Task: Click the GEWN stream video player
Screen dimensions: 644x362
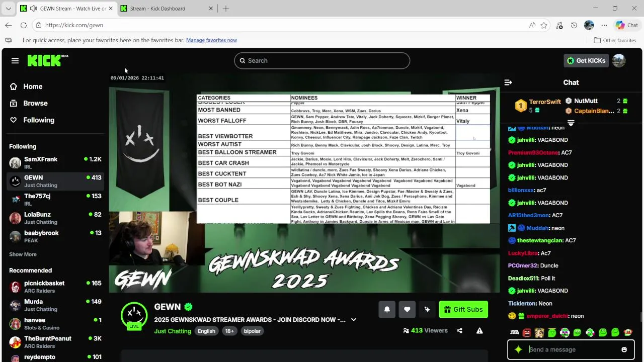Action: pos(304,183)
